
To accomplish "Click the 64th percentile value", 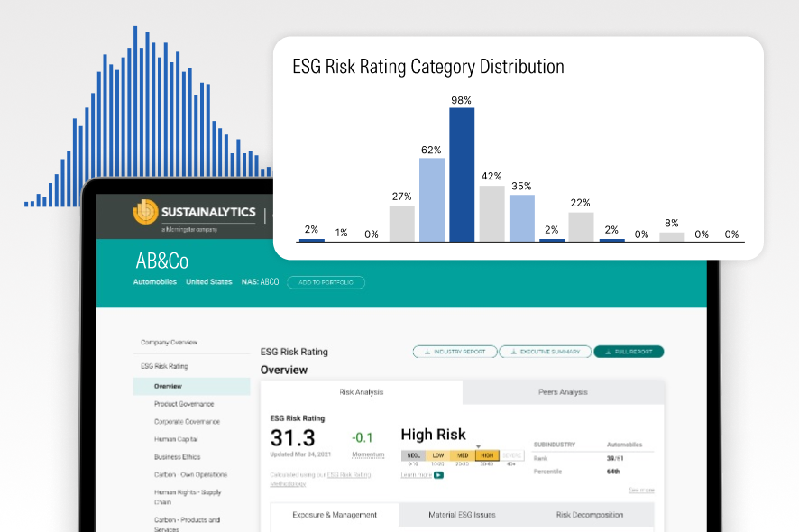I will (x=613, y=472).
